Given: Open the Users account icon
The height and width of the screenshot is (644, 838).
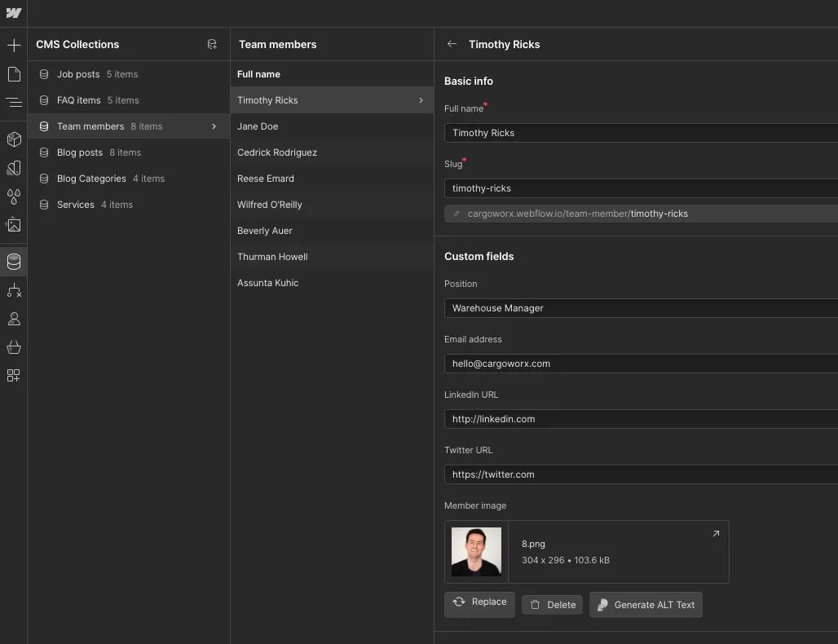Looking at the screenshot, I should pyautogui.click(x=14, y=319).
